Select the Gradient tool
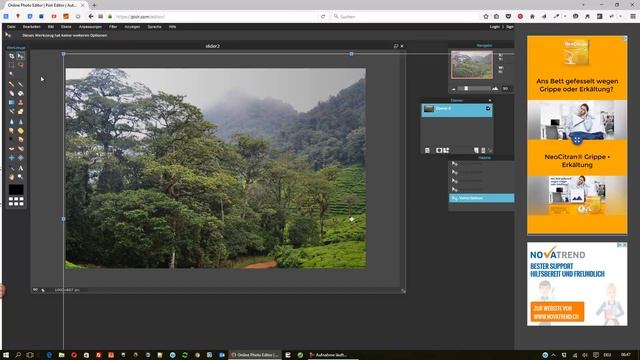 [11, 102]
